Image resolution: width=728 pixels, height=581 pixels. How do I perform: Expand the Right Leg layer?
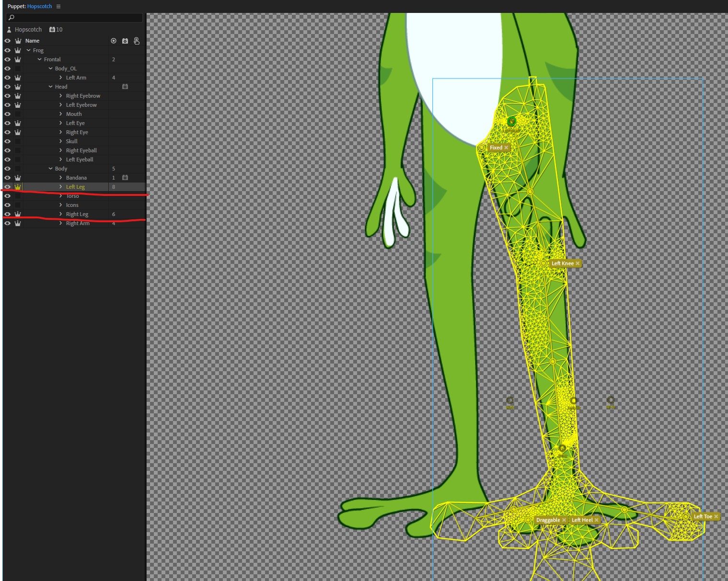(x=60, y=214)
